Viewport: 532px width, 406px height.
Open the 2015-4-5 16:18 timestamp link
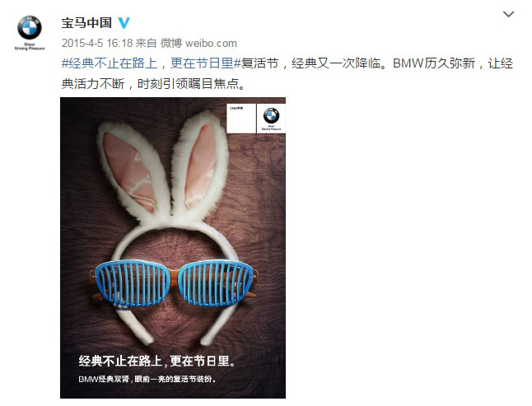click(97, 43)
